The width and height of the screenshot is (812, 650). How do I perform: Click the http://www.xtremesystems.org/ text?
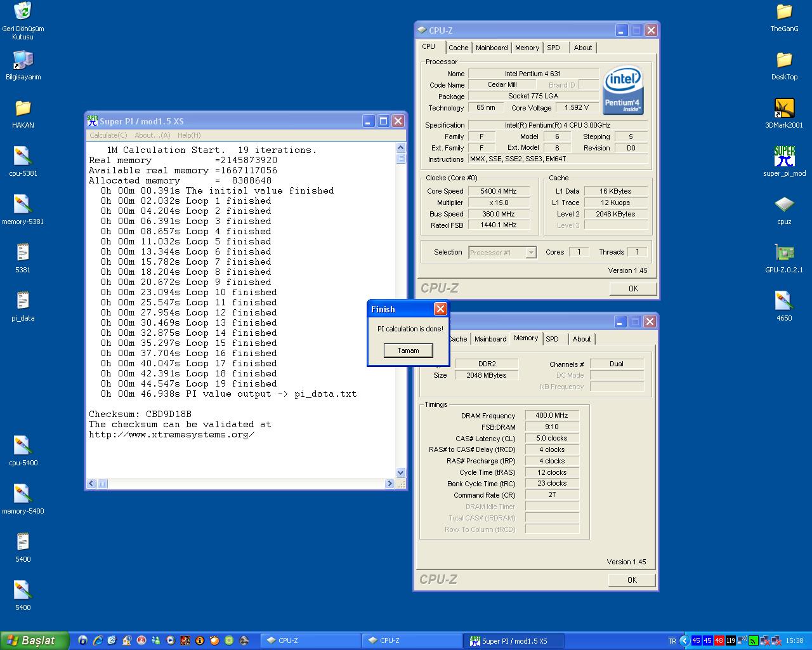(x=172, y=434)
